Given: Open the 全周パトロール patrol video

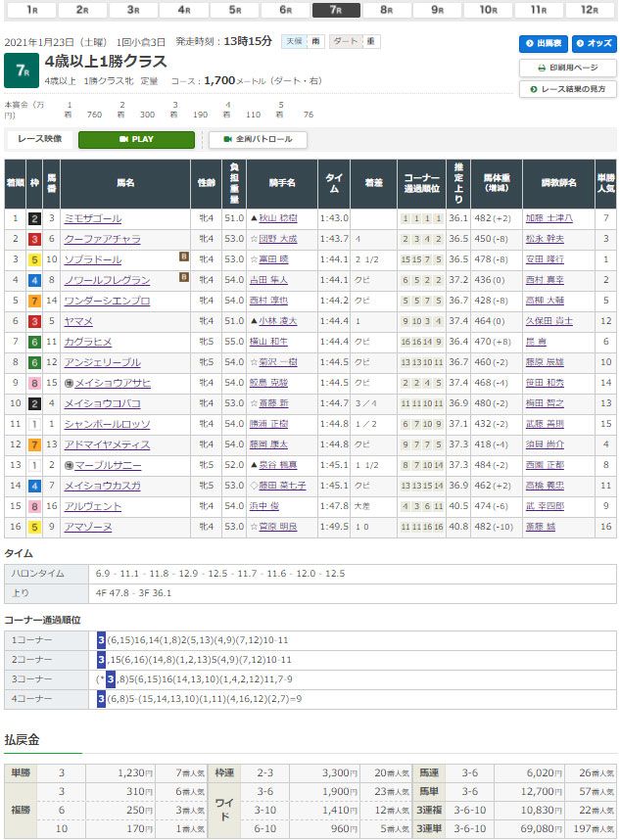Looking at the screenshot, I should 258,139.
